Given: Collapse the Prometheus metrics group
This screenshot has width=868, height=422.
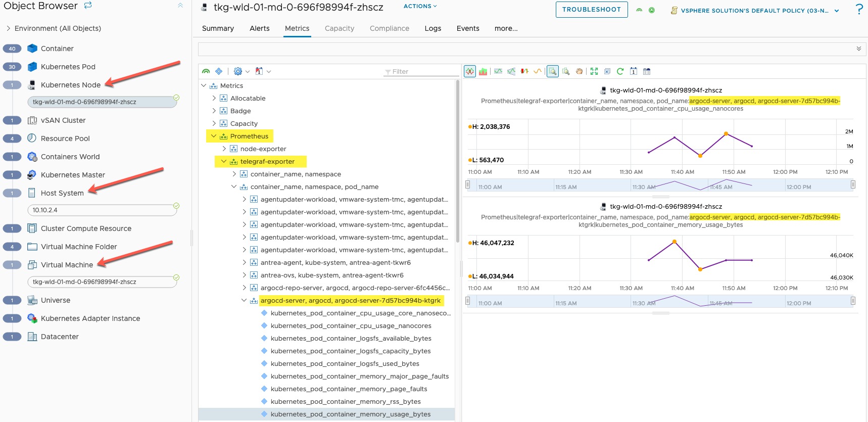Looking at the screenshot, I should (214, 136).
